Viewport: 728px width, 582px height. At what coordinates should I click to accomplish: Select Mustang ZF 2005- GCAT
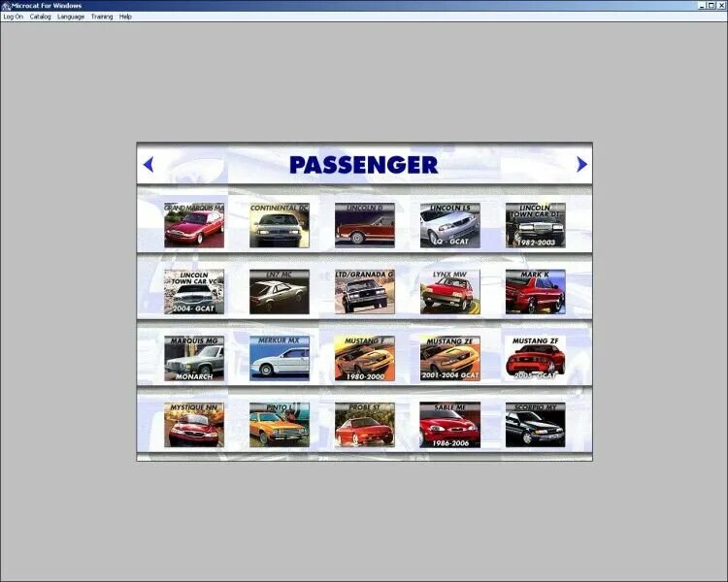(x=535, y=358)
